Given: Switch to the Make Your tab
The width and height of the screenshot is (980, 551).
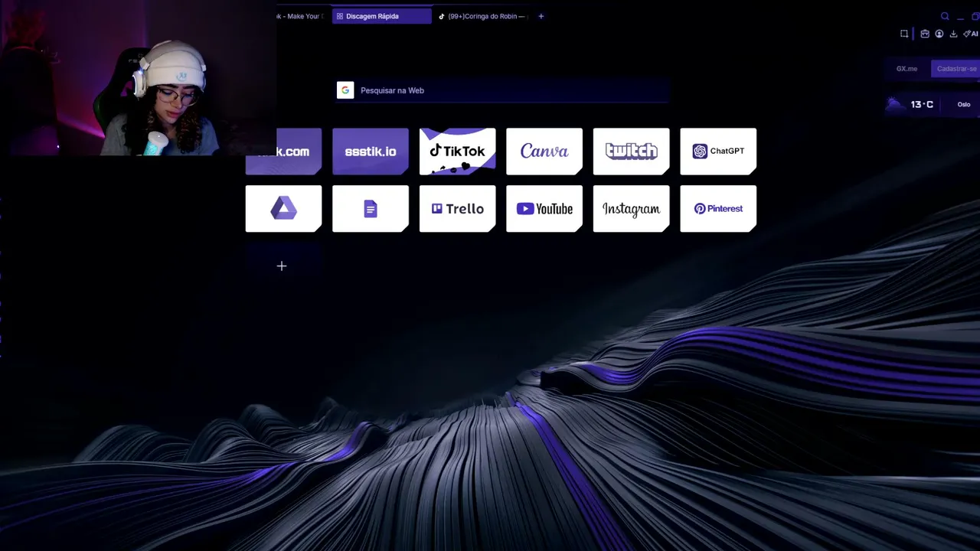Looking at the screenshot, I should [302, 16].
